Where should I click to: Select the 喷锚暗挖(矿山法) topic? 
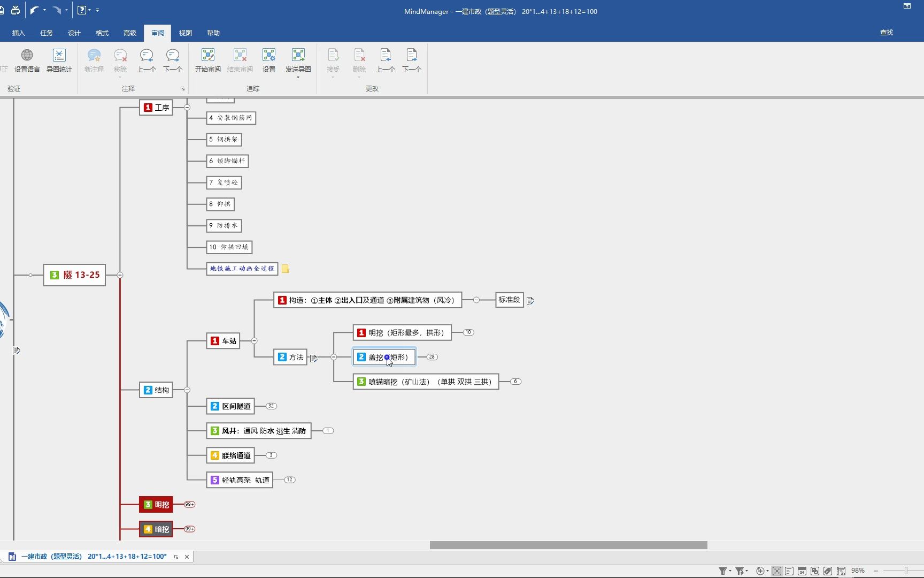coord(426,382)
